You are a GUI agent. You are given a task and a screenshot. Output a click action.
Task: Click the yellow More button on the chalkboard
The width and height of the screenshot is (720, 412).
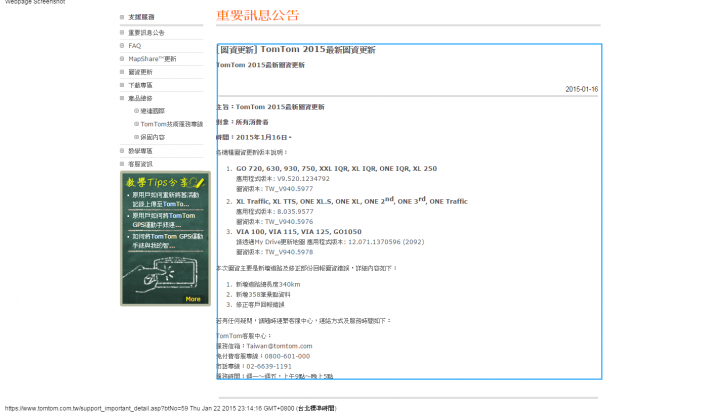click(193, 299)
